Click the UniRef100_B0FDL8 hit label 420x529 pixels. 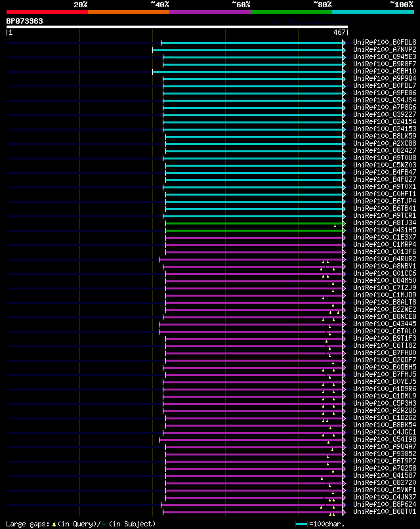(x=385, y=43)
